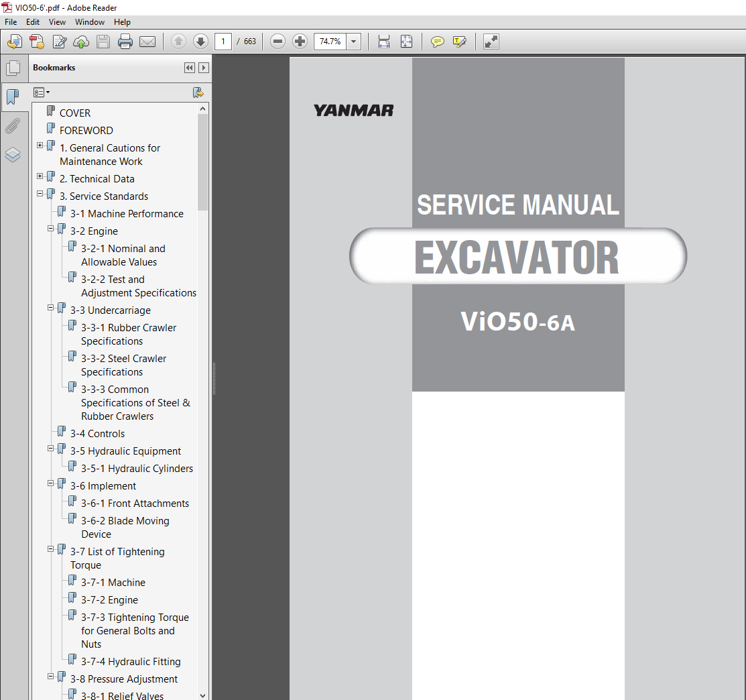Open the File menu
This screenshot has width=746, height=700.
[x=11, y=22]
